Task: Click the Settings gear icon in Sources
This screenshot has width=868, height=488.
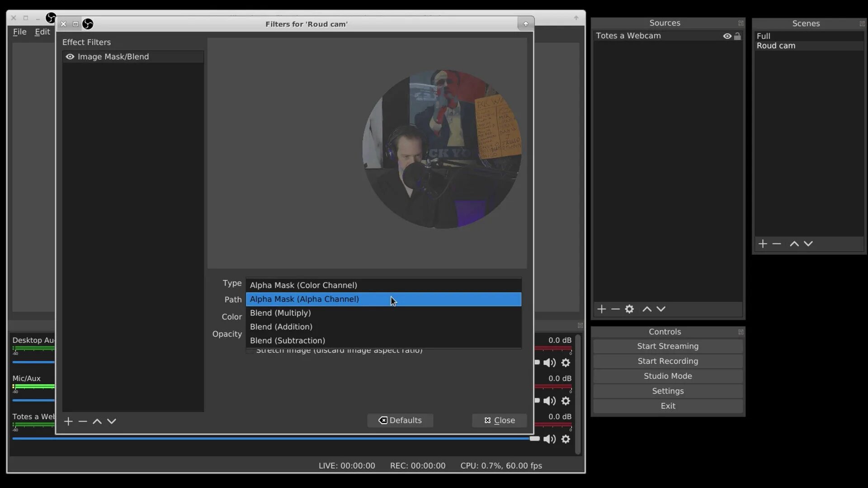Action: (630, 309)
